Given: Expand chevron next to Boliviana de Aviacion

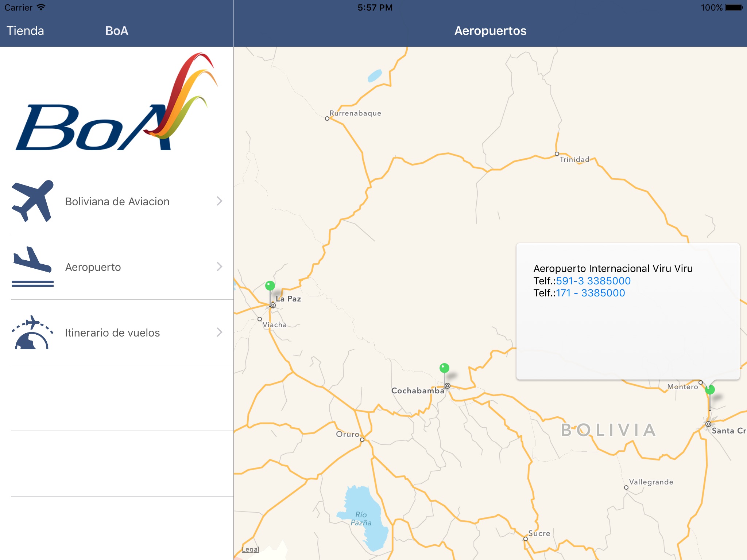Looking at the screenshot, I should click(219, 201).
